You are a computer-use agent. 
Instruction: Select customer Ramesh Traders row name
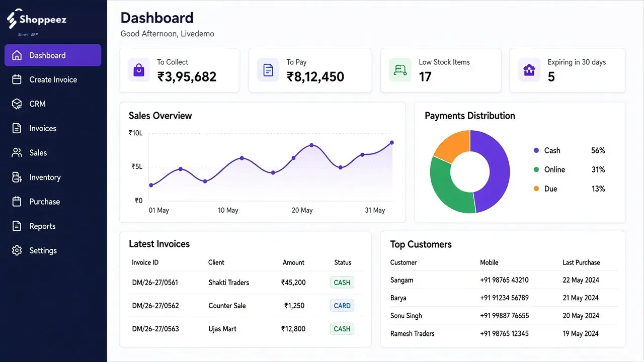click(x=412, y=333)
